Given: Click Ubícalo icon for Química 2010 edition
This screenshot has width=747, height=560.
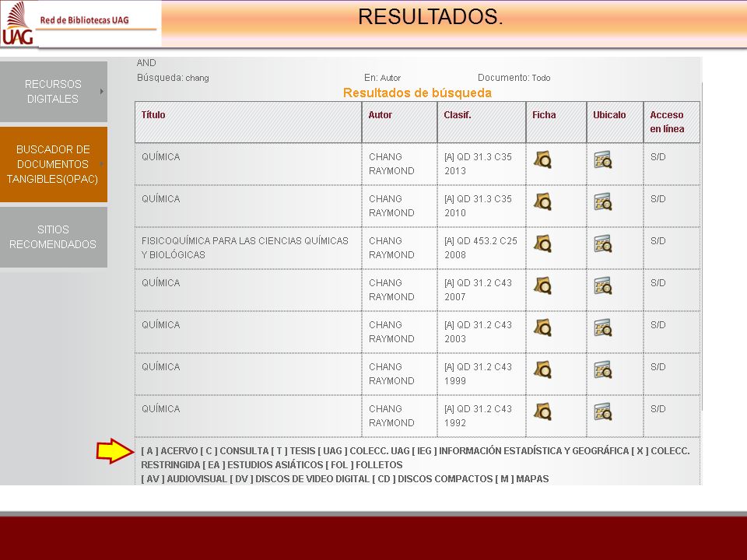Looking at the screenshot, I should [603, 202].
